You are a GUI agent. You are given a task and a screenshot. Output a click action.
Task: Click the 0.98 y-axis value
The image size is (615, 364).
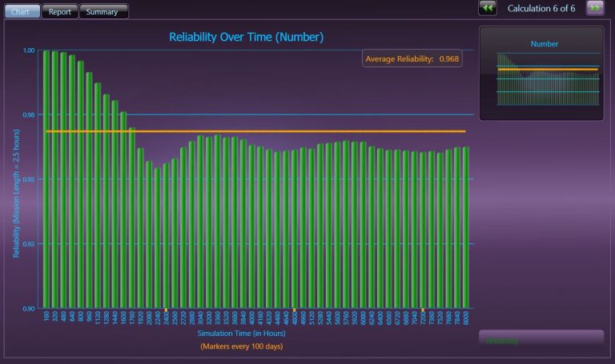[29, 115]
